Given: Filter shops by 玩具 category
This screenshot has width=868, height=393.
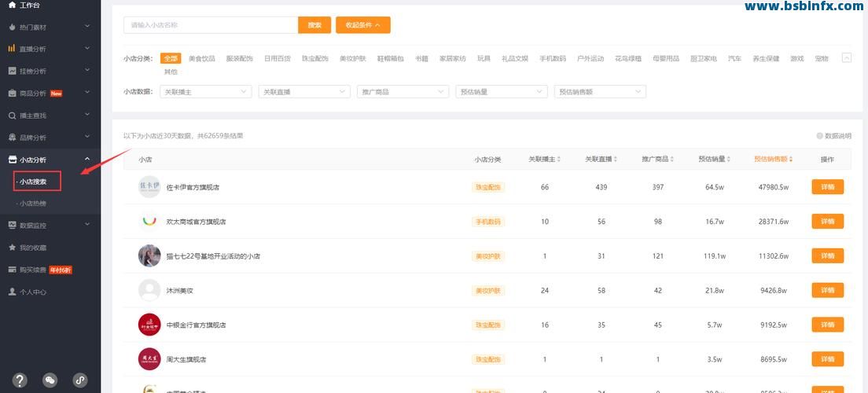Looking at the screenshot, I should [484, 58].
